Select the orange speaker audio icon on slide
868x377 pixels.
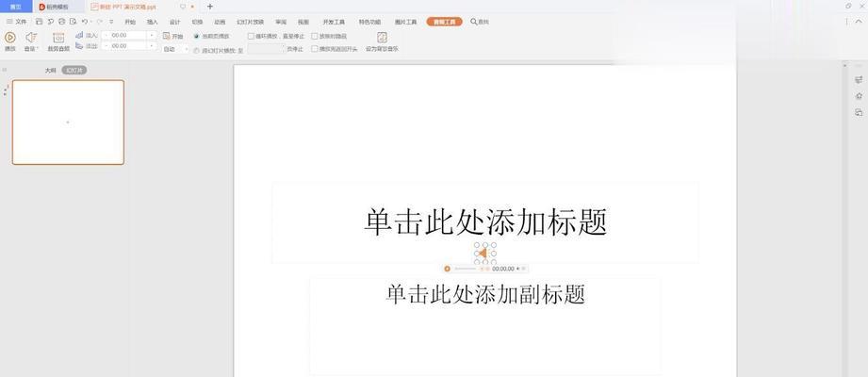click(x=483, y=253)
